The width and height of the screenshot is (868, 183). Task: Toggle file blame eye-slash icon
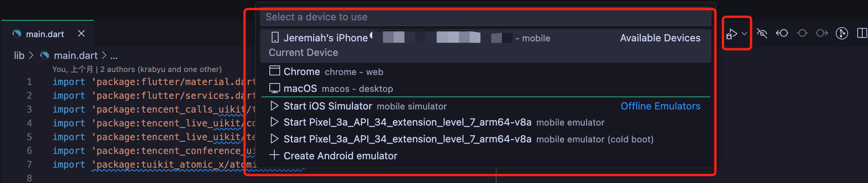point(762,34)
